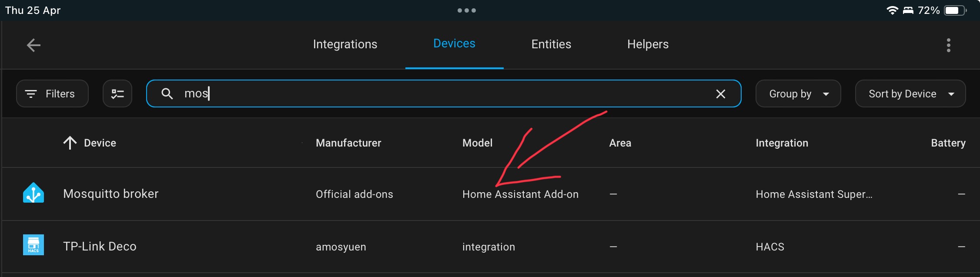Viewport: 980px width, 277px height.
Task: Switch to the Entities tab
Action: click(551, 44)
